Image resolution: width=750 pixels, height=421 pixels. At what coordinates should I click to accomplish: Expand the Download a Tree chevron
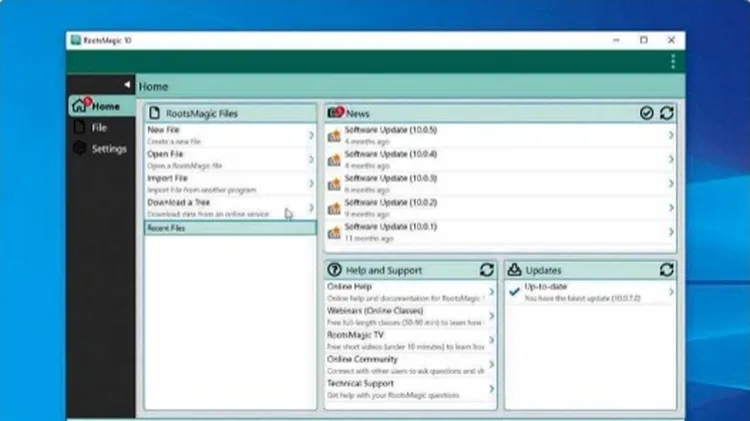point(311,208)
